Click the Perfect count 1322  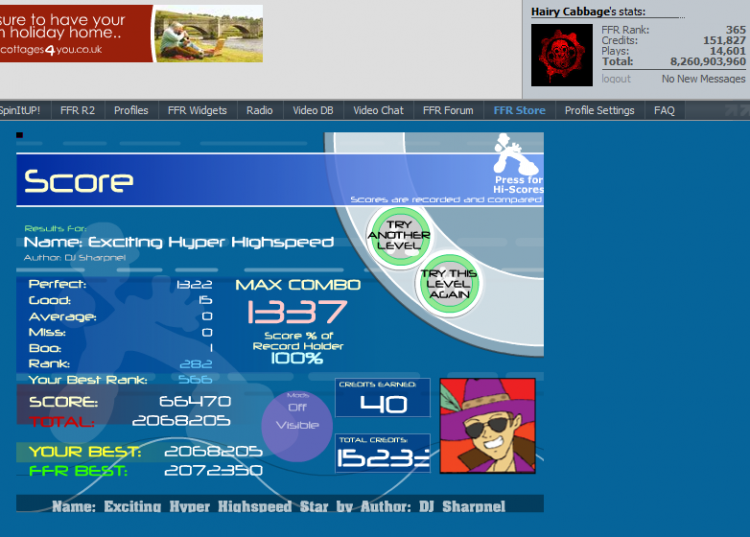194,285
